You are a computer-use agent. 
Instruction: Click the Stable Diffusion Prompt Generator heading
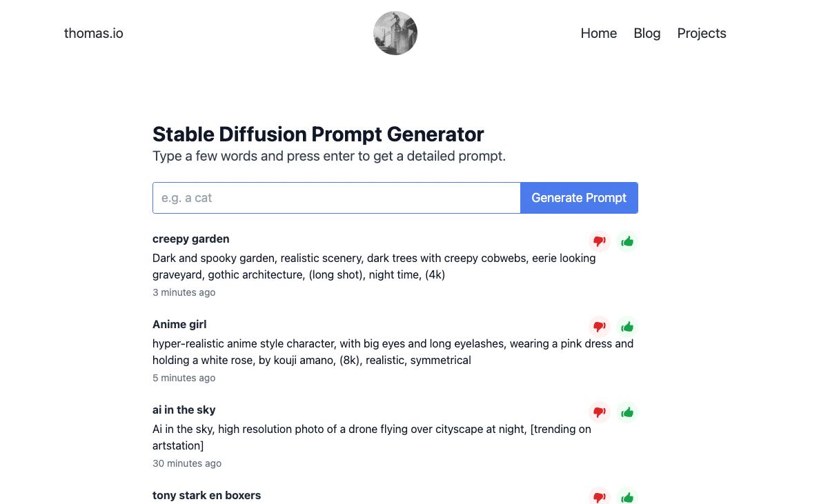pos(318,134)
